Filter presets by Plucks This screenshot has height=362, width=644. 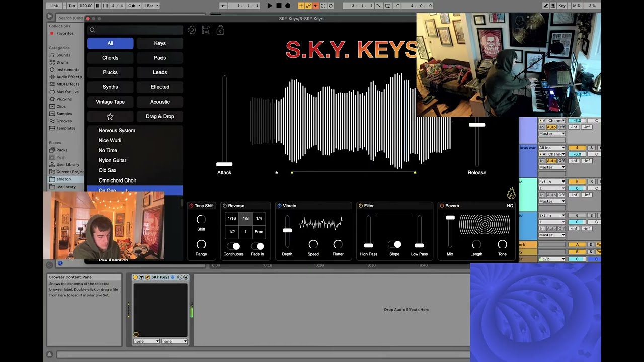110,72
